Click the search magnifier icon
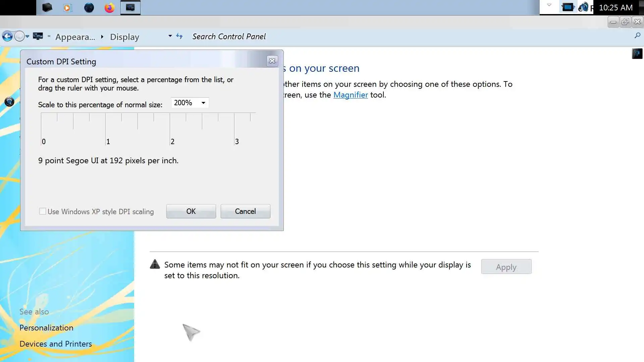Screen dimensions: 644x362 click(637, 36)
